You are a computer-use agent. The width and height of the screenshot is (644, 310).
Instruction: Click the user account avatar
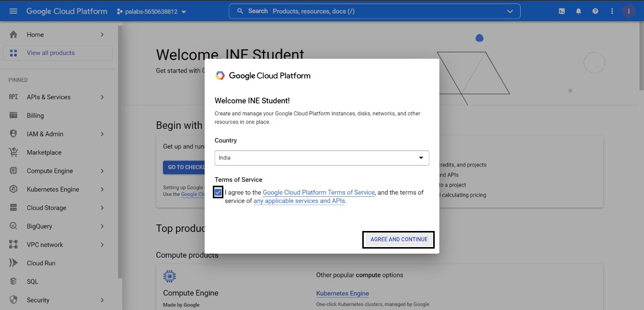click(x=628, y=11)
